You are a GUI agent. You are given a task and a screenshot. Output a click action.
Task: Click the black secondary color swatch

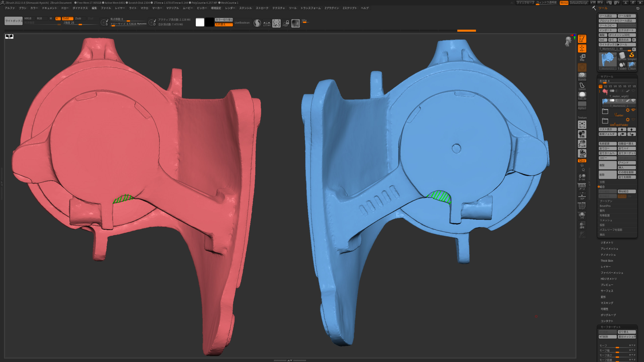point(209,22)
